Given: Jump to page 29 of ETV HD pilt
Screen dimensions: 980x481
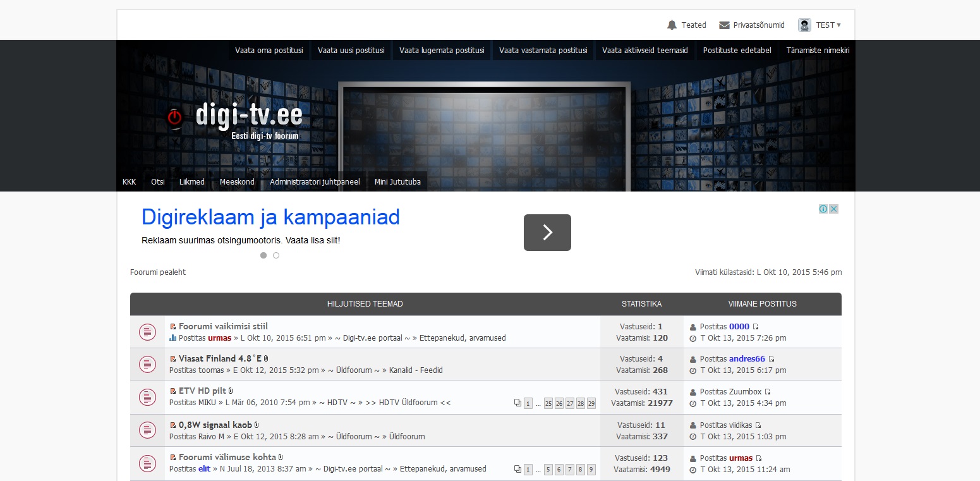Looking at the screenshot, I should [591, 403].
